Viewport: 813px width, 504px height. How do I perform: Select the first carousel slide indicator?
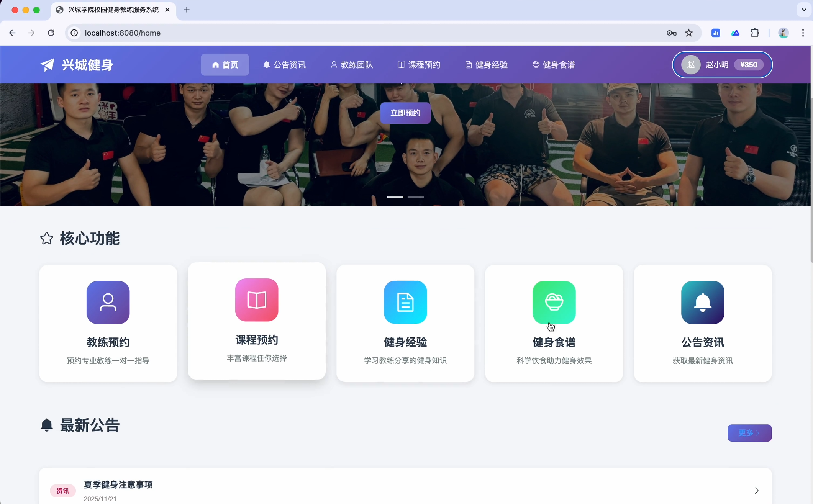point(395,197)
